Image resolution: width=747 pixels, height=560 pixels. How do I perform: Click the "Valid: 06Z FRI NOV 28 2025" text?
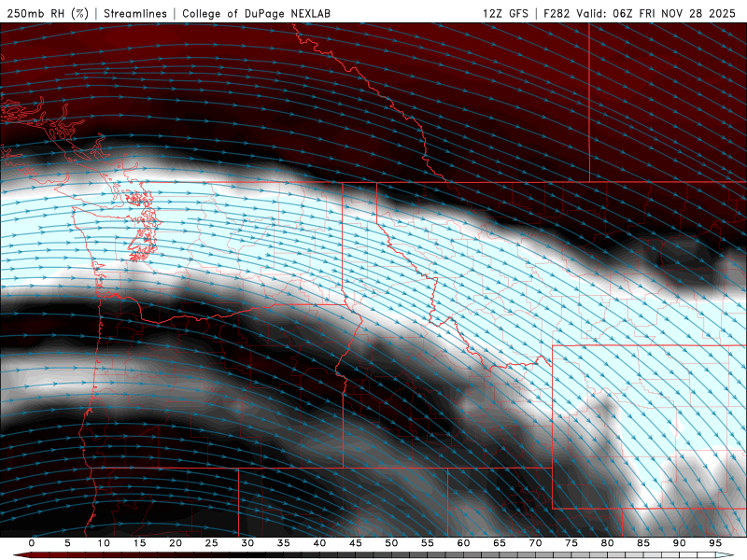656,13
